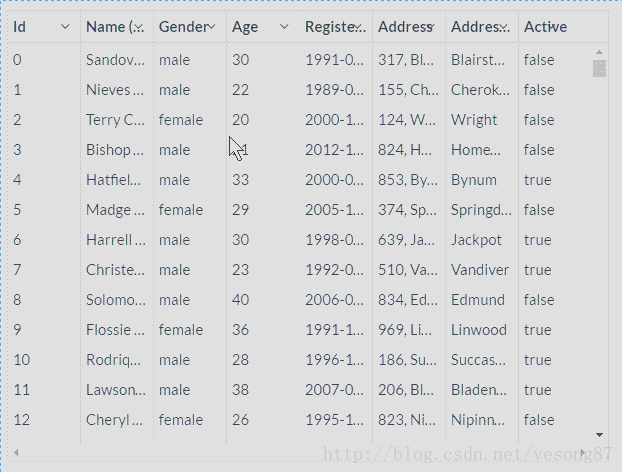Click the Address column header
Viewport: 624px width, 474px height.
(x=405, y=27)
